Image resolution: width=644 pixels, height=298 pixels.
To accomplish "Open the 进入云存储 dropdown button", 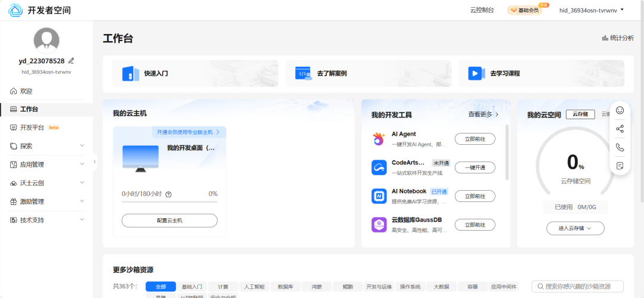I will click(575, 228).
